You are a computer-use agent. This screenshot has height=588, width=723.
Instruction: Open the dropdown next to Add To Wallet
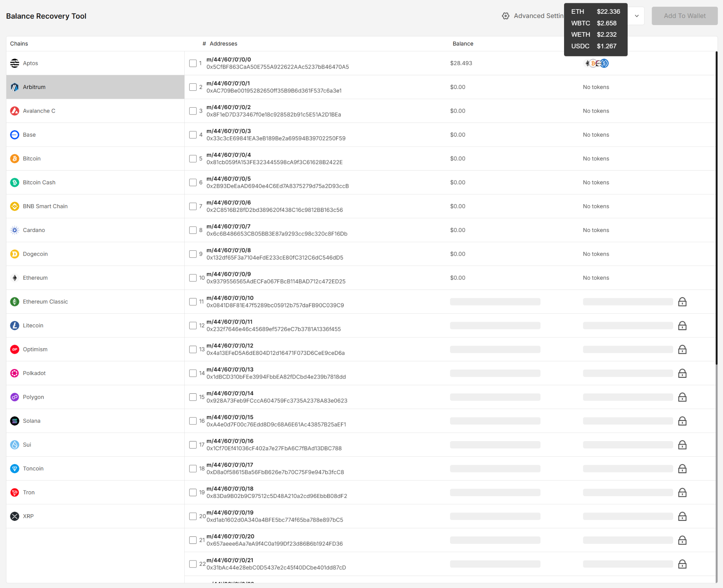637,16
